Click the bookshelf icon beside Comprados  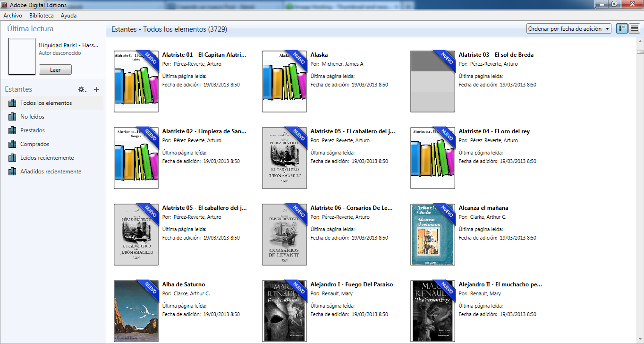[x=12, y=144]
